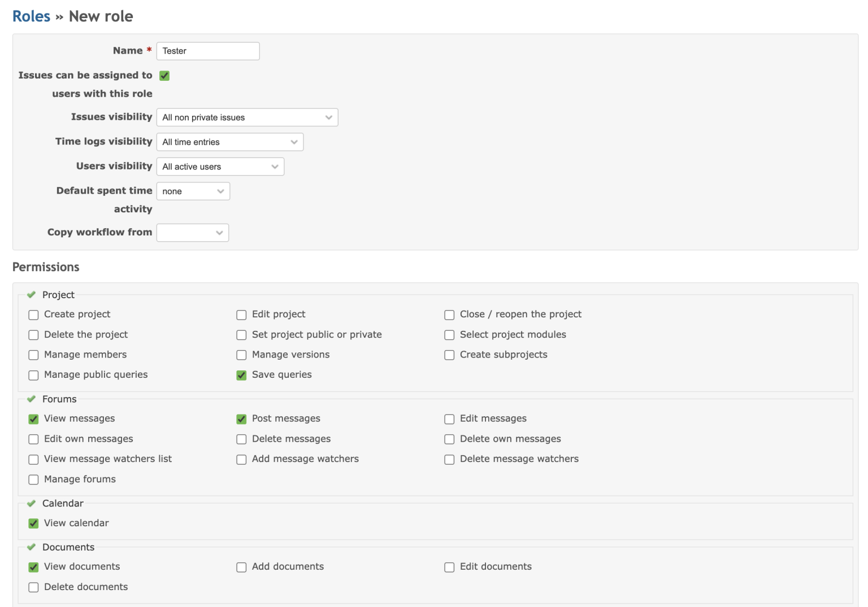Check the Delete documents permission
The image size is (868, 607).
pyautogui.click(x=33, y=587)
